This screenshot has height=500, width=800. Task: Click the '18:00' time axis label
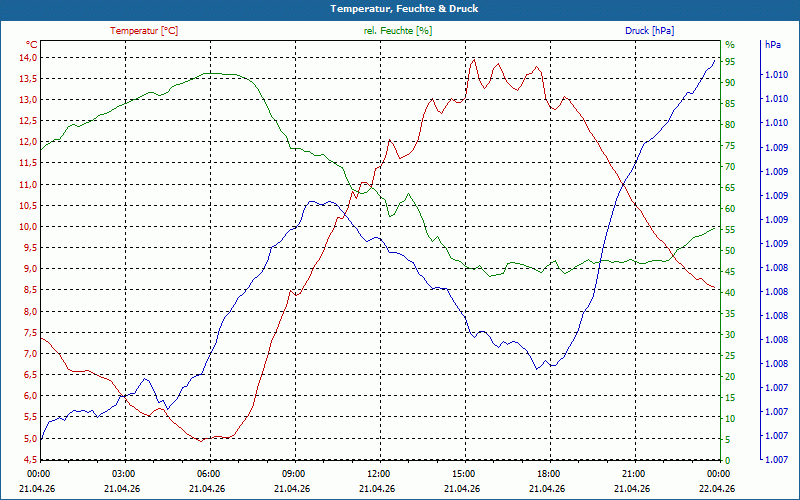coord(548,473)
